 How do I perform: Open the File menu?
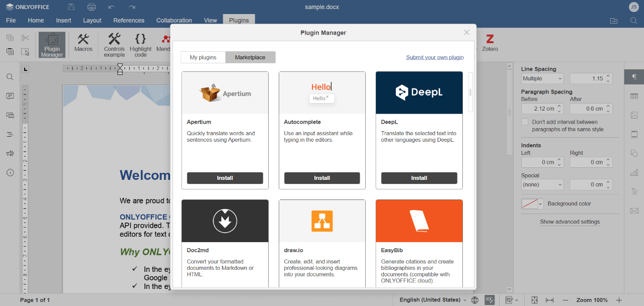tap(11, 21)
